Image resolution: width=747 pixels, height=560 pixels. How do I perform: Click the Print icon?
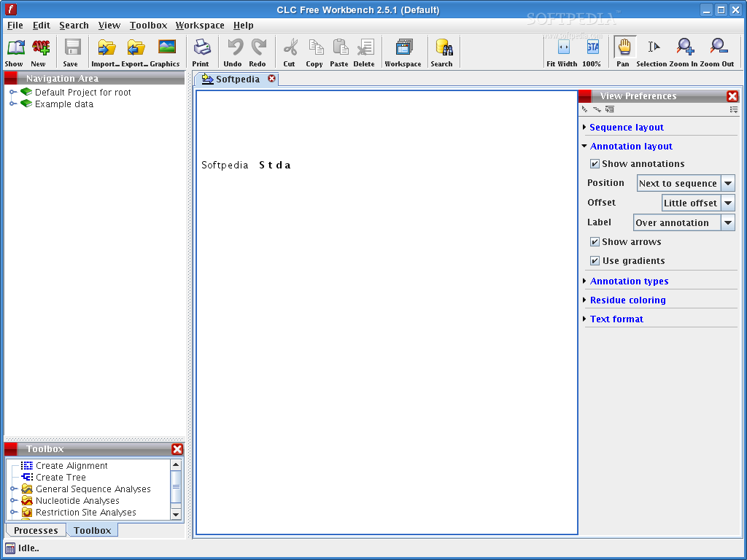pos(202,47)
